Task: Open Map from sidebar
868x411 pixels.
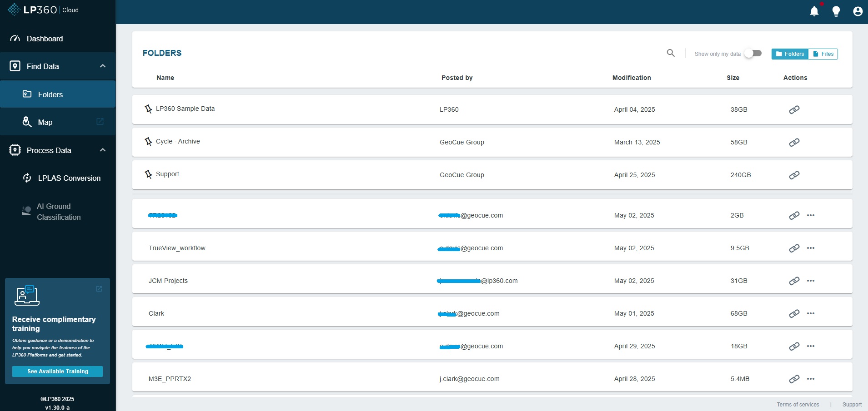Action: [x=58, y=122]
